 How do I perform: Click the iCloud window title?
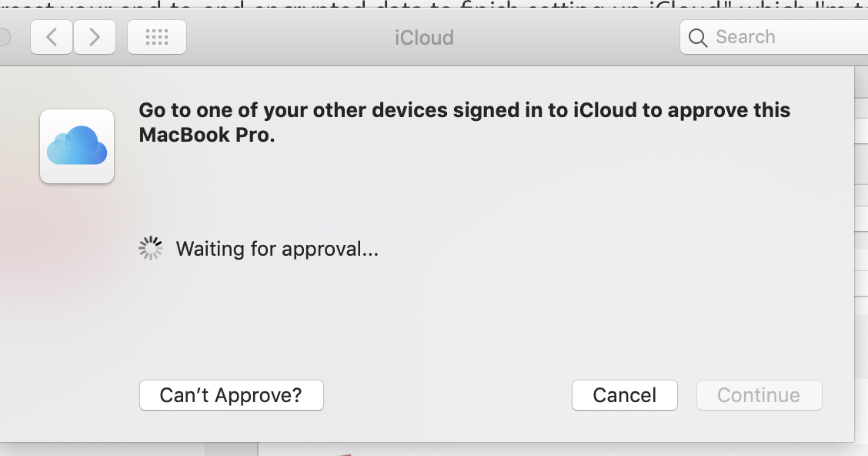pyautogui.click(x=424, y=37)
